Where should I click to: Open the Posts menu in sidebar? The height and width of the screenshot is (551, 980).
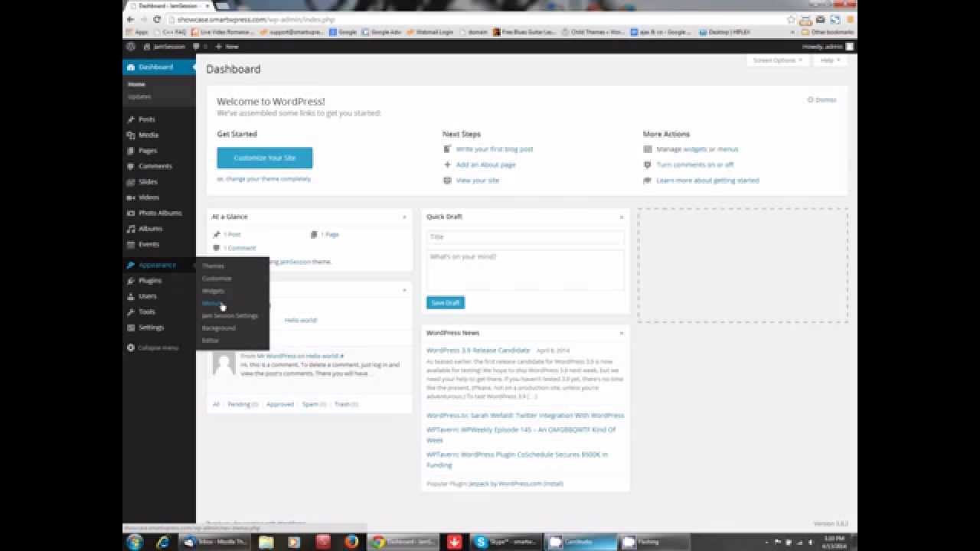point(146,119)
